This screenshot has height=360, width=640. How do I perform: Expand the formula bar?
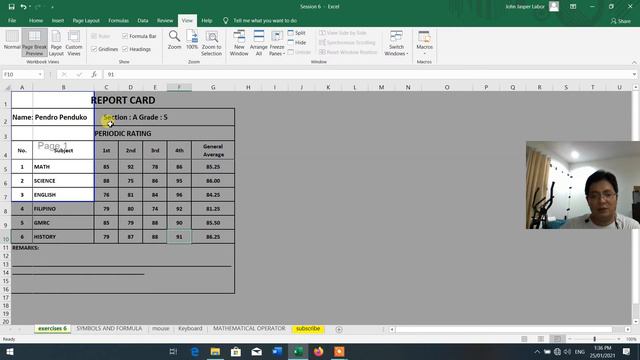(x=634, y=74)
